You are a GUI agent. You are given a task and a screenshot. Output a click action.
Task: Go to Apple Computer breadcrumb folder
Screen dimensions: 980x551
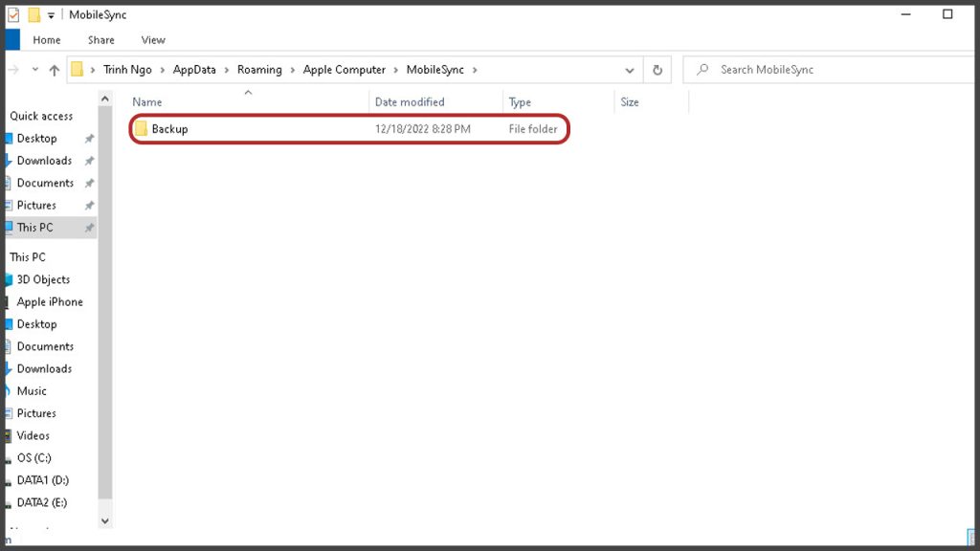344,70
